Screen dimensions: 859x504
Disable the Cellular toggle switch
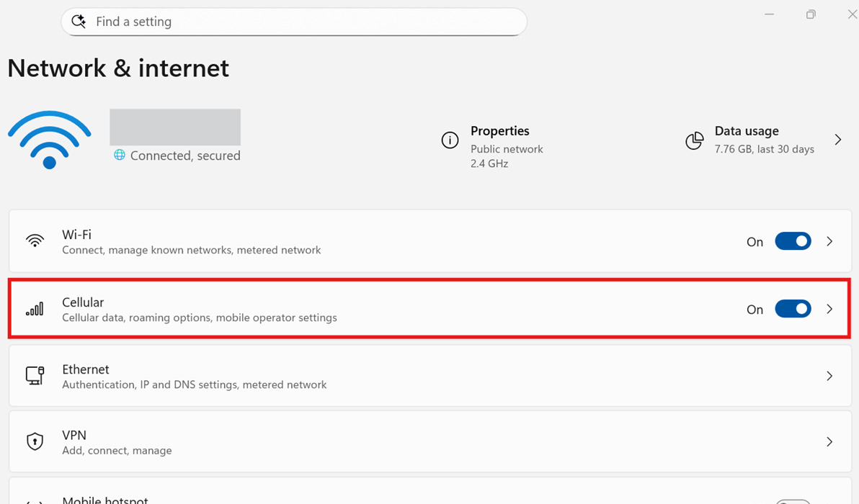point(793,309)
